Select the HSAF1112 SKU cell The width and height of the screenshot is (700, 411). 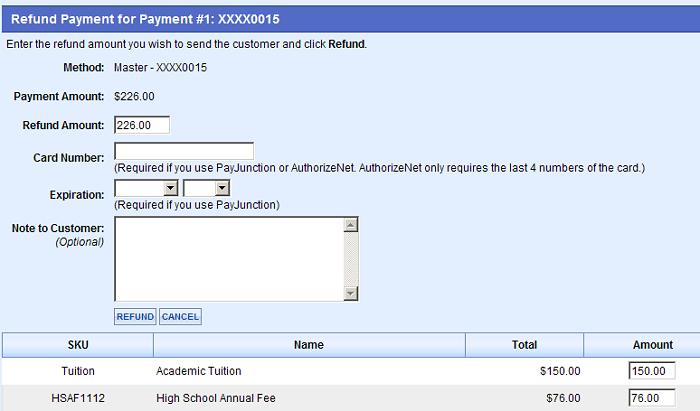coord(77,398)
